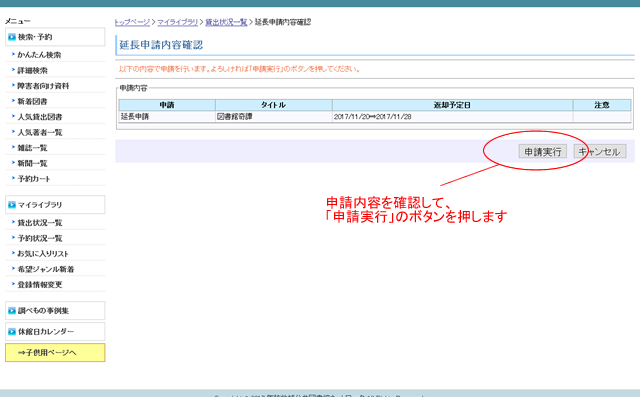Click the 返却予定日 column header
The height and width of the screenshot is (397, 640).
tap(453, 105)
